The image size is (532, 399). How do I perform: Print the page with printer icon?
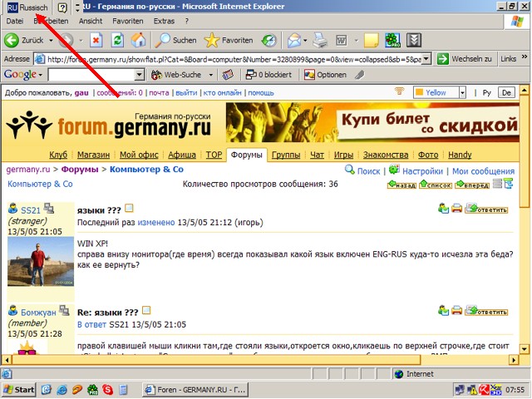320,41
